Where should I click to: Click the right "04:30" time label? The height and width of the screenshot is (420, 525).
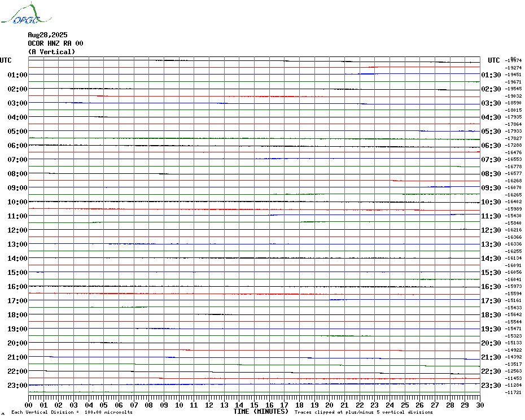pos(491,117)
